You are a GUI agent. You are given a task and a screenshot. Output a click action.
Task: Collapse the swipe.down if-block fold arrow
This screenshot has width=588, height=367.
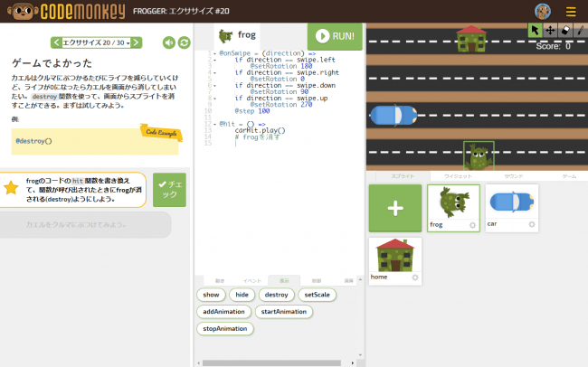point(214,86)
